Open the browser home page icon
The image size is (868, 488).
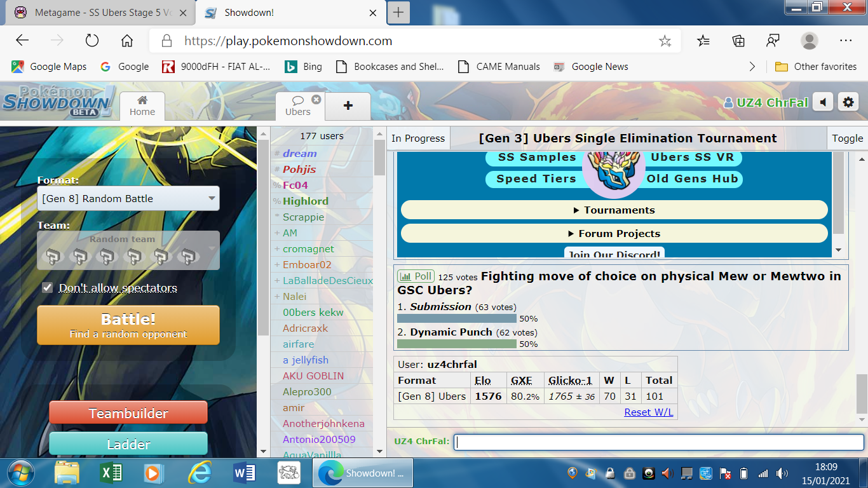pos(127,41)
